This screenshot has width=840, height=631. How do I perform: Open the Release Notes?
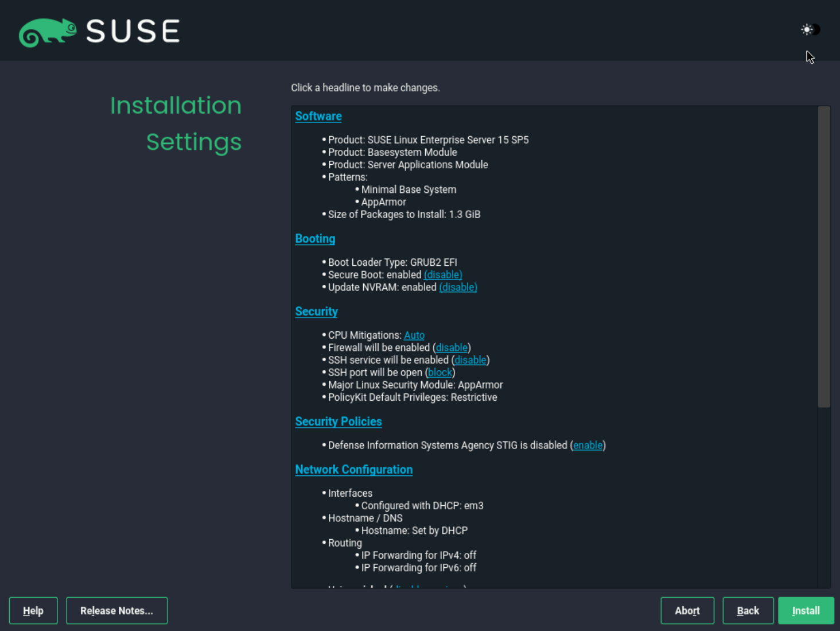click(117, 610)
